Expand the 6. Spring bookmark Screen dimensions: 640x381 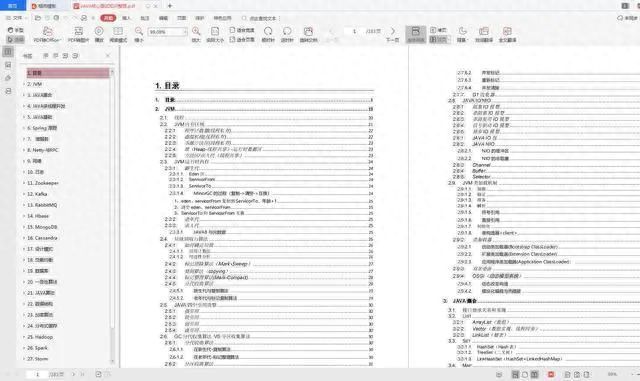coord(24,128)
